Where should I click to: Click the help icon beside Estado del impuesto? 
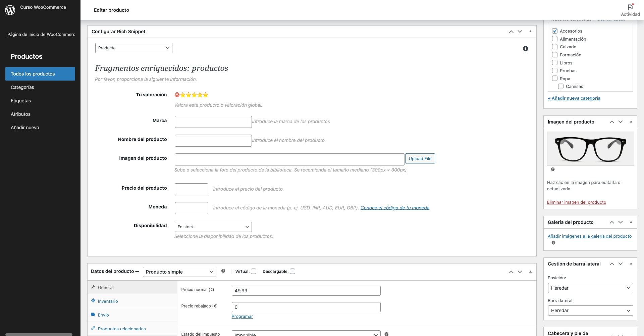coord(386,334)
